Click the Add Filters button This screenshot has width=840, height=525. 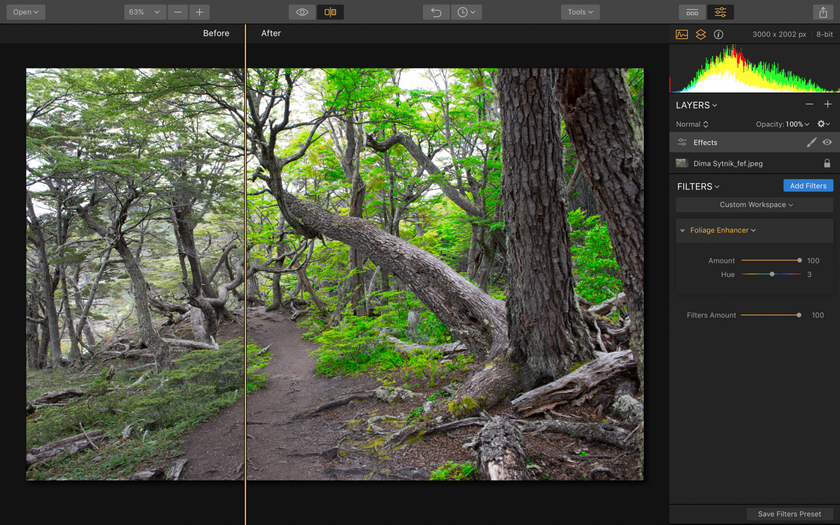[x=808, y=185]
